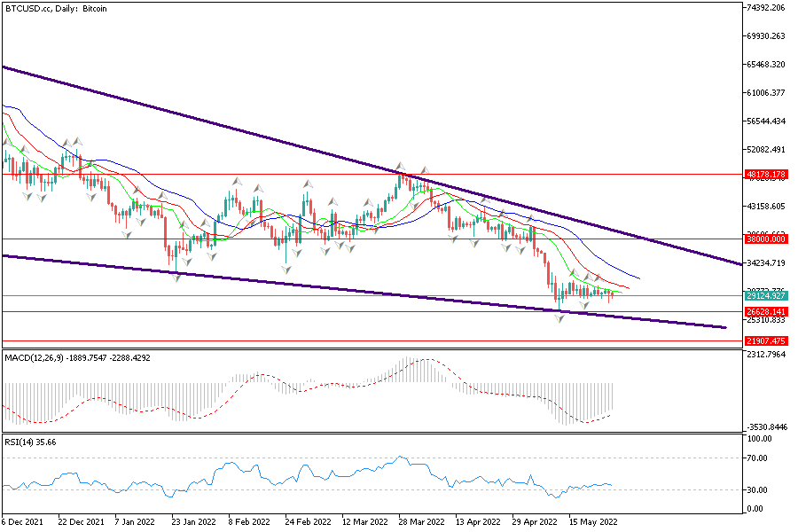The height and width of the screenshot is (532, 798).
Task: Select the red 21907.475 price level tag
Action: 767,340
